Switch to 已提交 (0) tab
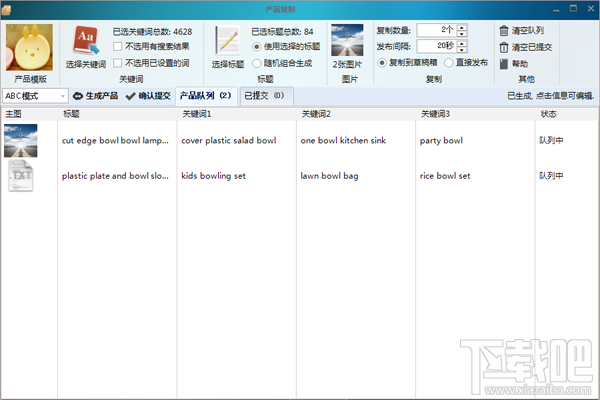 tap(266, 96)
